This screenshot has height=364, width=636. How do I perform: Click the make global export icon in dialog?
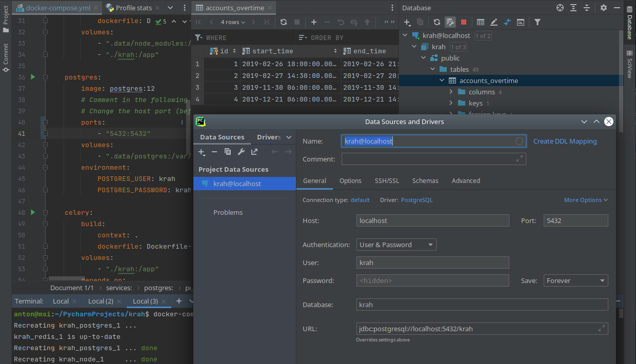254,152
